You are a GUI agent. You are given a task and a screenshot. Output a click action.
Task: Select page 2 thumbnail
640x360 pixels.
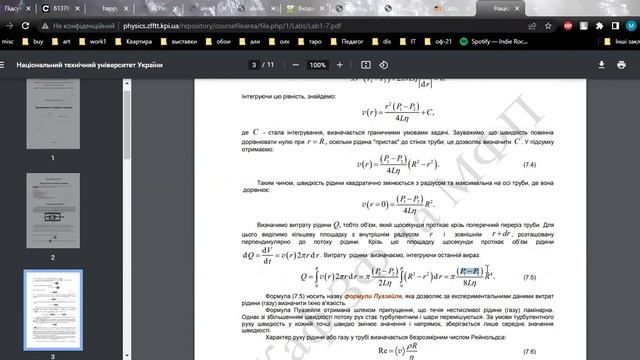[53, 211]
